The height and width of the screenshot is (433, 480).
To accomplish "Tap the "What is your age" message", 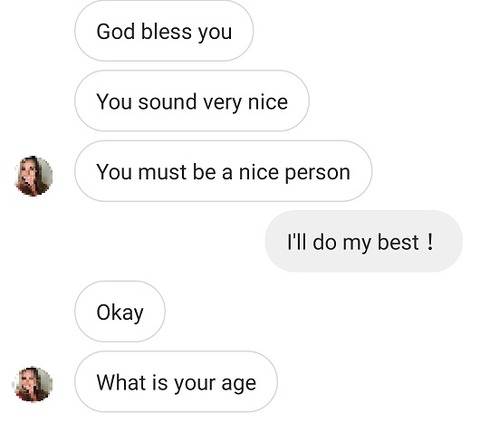I will coord(176,382).
